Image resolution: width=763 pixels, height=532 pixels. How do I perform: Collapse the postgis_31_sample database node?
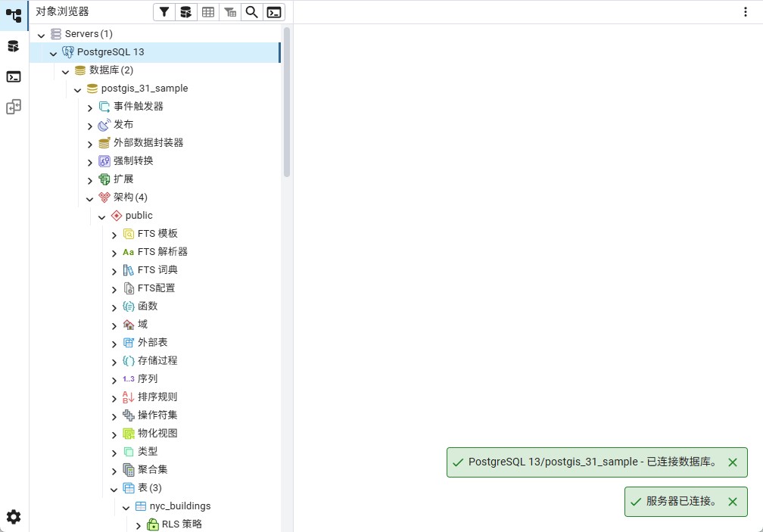point(78,89)
